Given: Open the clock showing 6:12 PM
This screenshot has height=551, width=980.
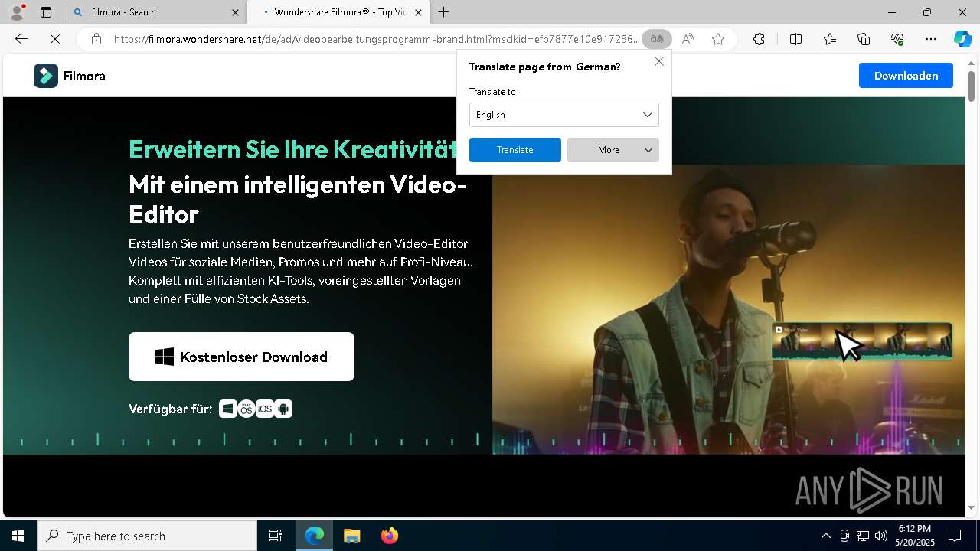Looking at the screenshot, I should (x=915, y=536).
